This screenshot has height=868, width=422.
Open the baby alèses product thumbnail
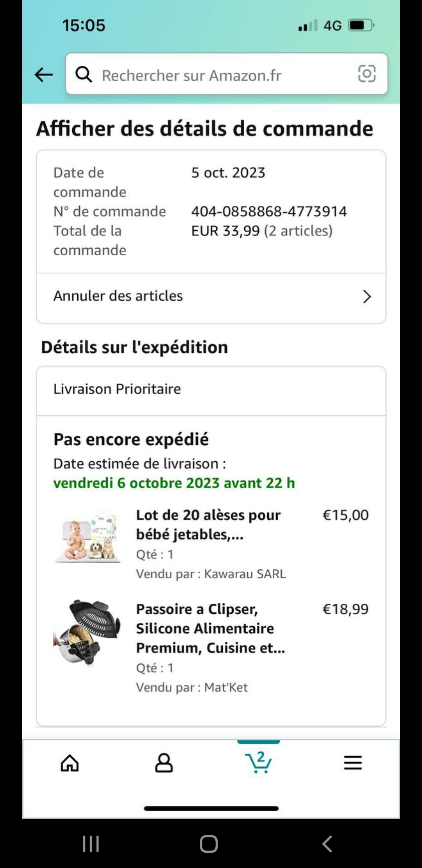click(87, 539)
